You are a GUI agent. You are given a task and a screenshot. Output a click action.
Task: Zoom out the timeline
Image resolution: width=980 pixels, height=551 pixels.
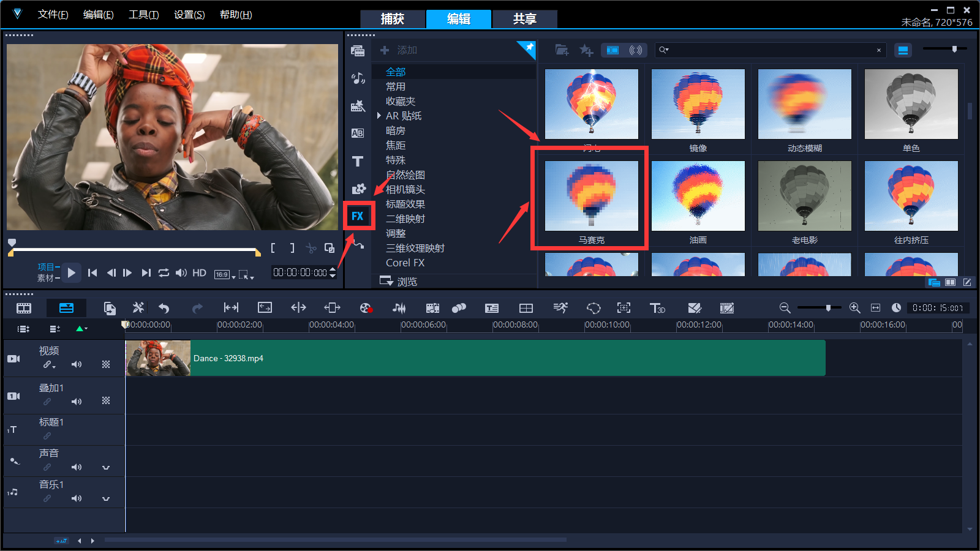[785, 308]
